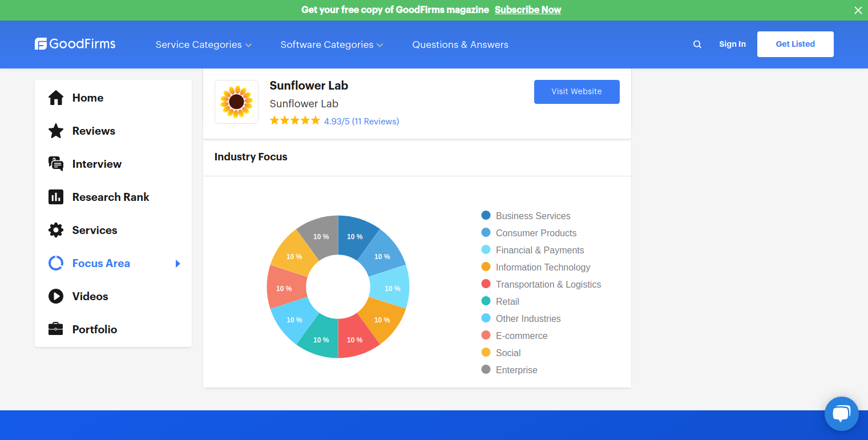Expand the Software Categories dropdown

[x=332, y=45]
